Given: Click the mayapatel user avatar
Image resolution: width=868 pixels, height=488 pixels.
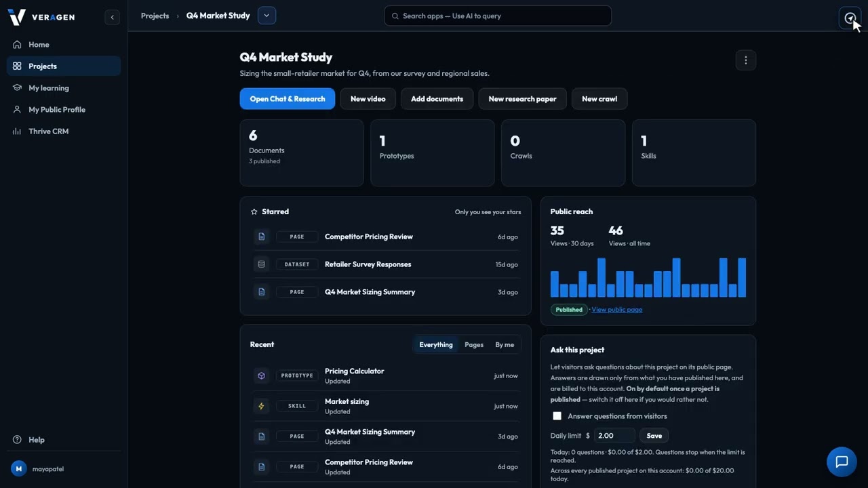Looking at the screenshot, I should [x=18, y=468].
